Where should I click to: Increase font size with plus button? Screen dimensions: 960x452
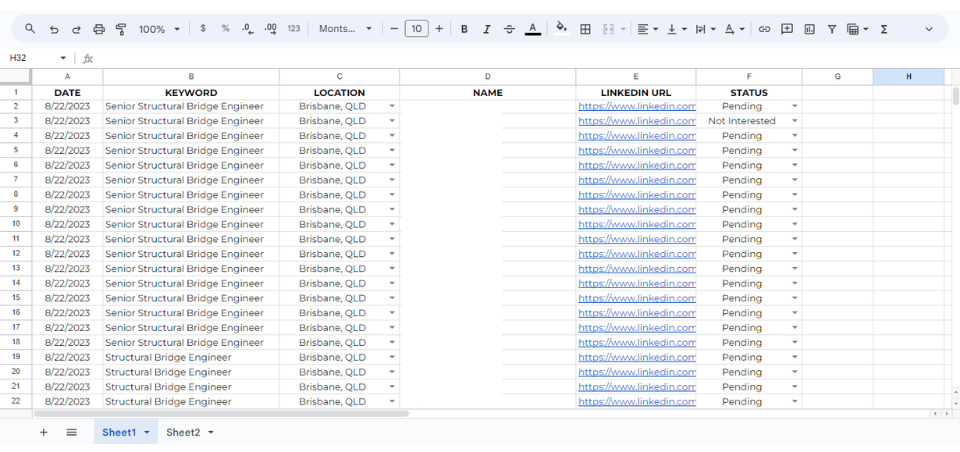[439, 29]
